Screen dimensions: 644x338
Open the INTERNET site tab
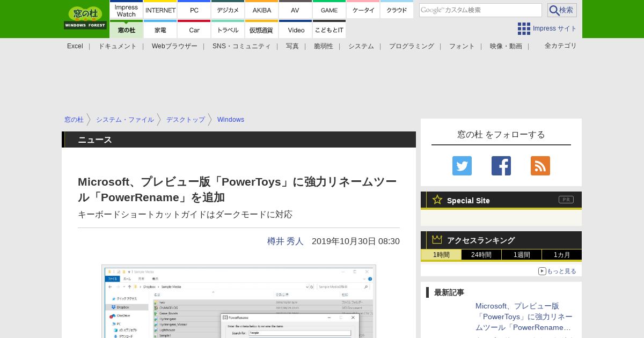pyautogui.click(x=160, y=10)
